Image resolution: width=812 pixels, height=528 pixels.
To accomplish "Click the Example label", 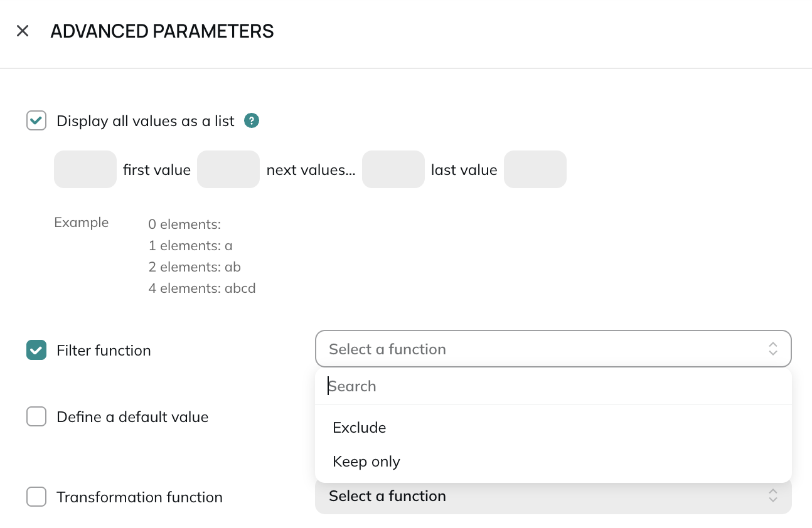I will (x=82, y=223).
